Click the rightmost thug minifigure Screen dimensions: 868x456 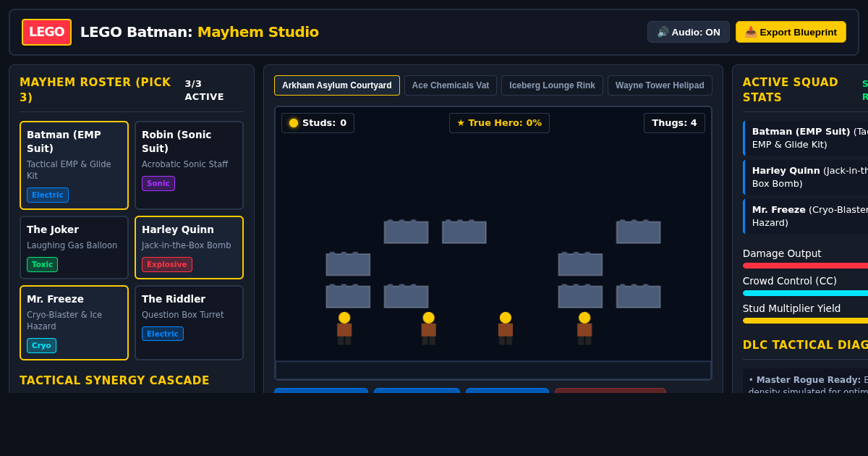click(584, 328)
